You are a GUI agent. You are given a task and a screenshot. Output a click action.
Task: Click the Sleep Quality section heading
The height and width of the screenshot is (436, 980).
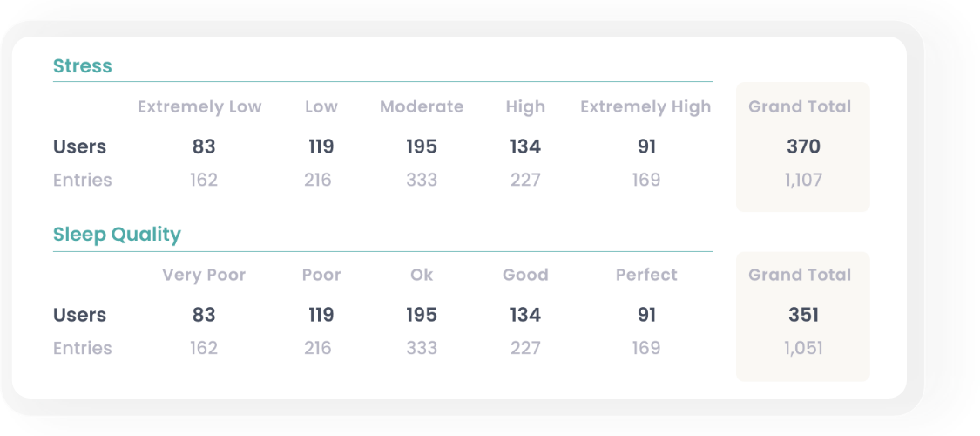(117, 235)
